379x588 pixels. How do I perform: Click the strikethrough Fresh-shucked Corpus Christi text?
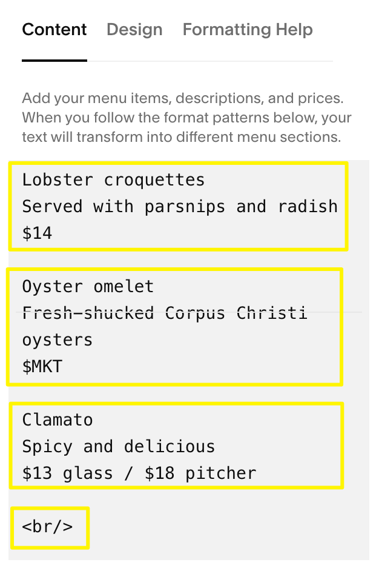point(164,313)
